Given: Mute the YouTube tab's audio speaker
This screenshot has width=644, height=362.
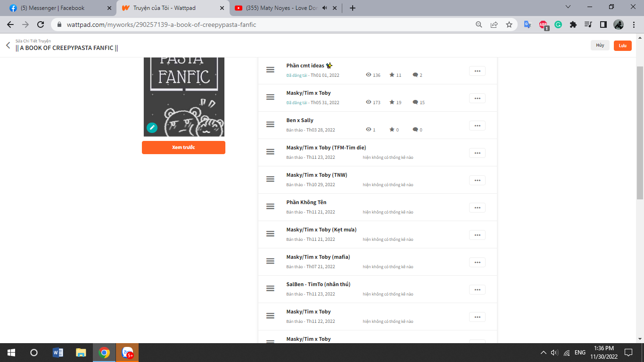Looking at the screenshot, I should [325, 8].
